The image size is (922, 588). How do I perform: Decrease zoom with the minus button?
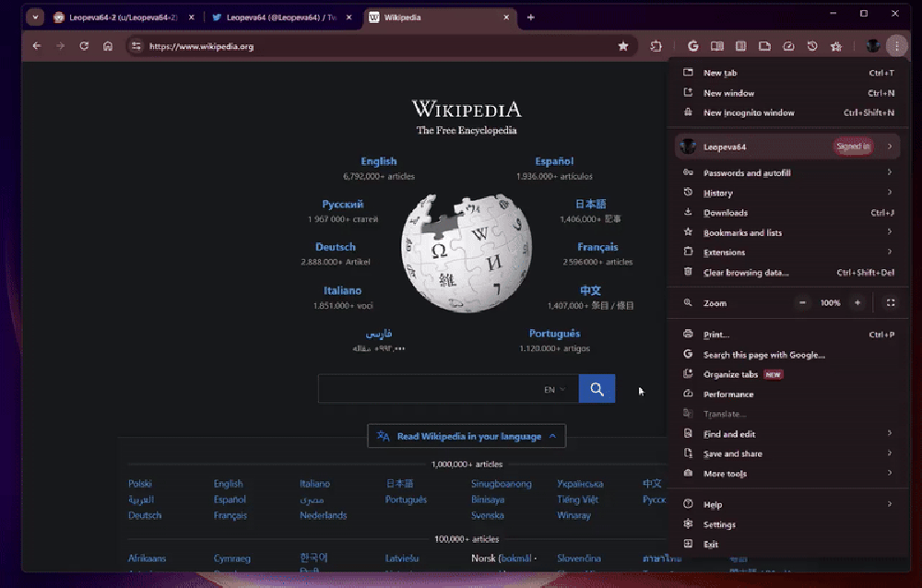click(802, 302)
